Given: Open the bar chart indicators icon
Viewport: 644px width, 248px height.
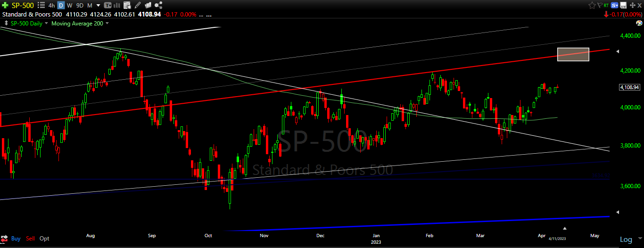Looking at the screenshot, I should tap(116, 5).
